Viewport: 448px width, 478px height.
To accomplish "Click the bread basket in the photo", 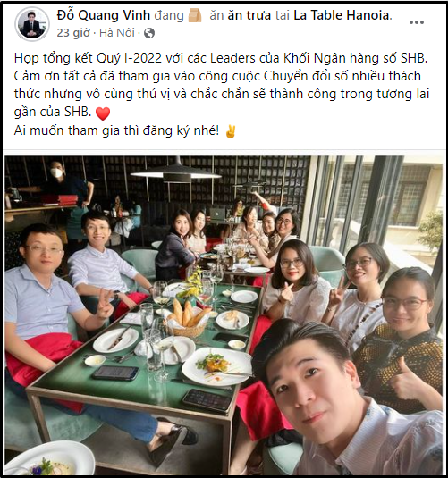I will [x=187, y=319].
